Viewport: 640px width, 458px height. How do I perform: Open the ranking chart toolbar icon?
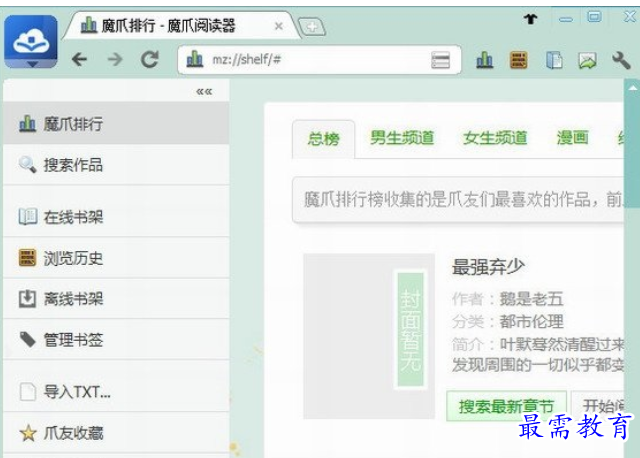point(484,60)
